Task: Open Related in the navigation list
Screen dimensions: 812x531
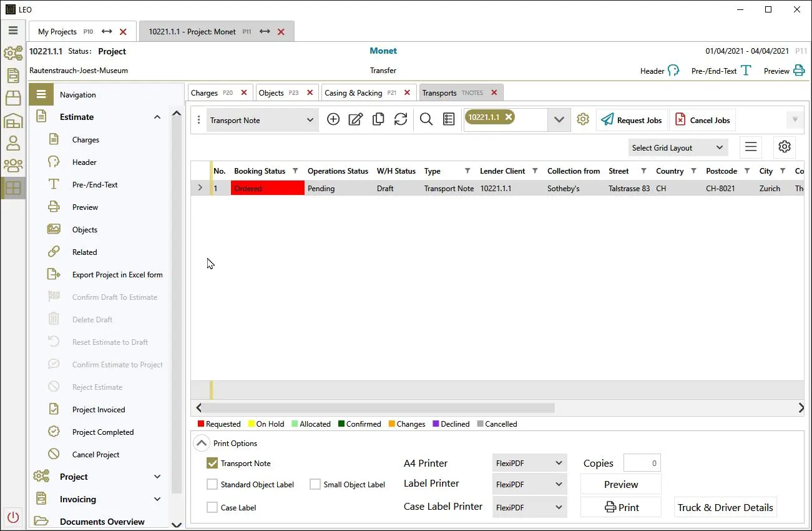Action: point(85,252)
